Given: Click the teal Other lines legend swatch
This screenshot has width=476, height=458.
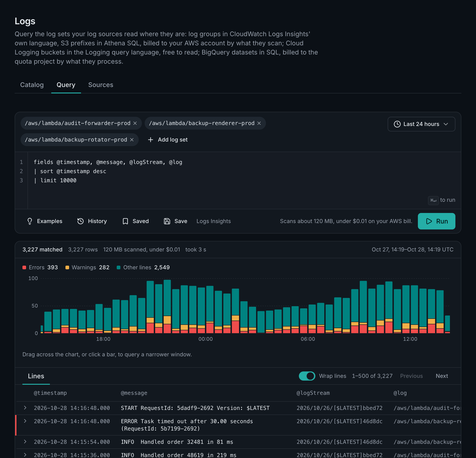Looking at the screenshot, I should (119, 267).
